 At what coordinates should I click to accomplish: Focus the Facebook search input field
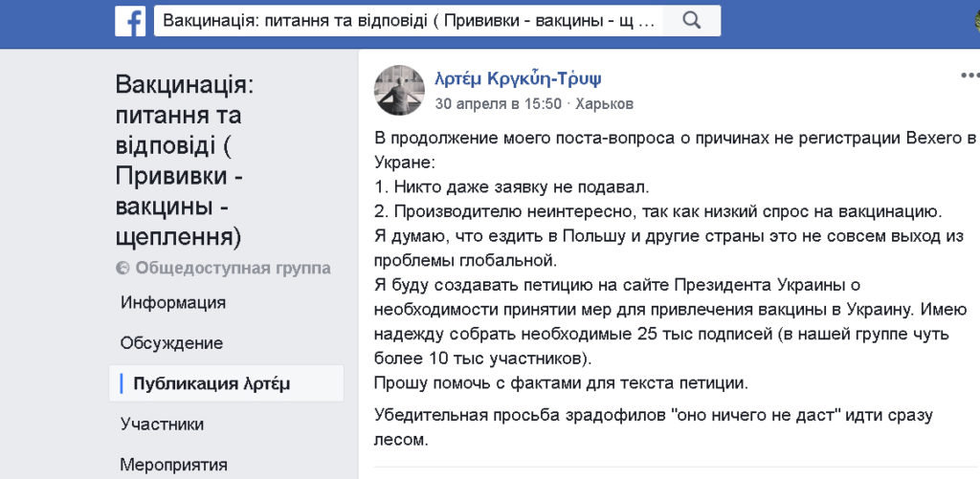click(409, 21)
